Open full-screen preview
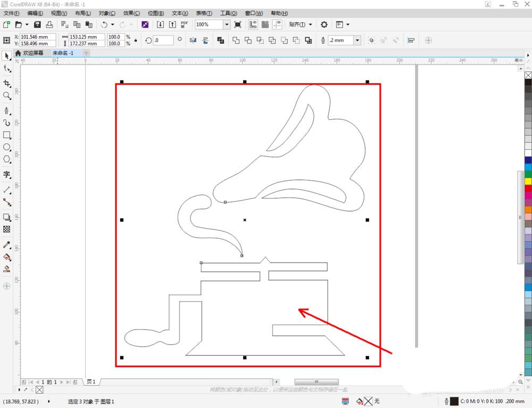 (238, 25)
